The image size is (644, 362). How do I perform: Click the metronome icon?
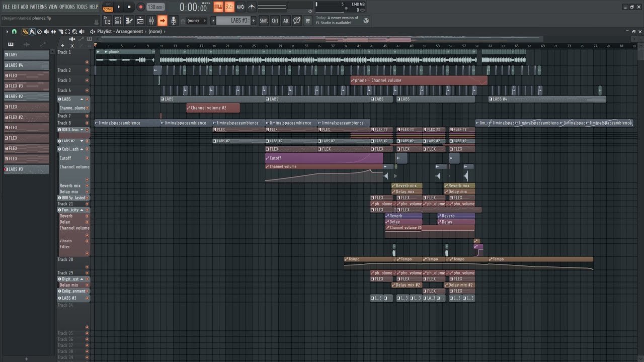pos(252,7)
